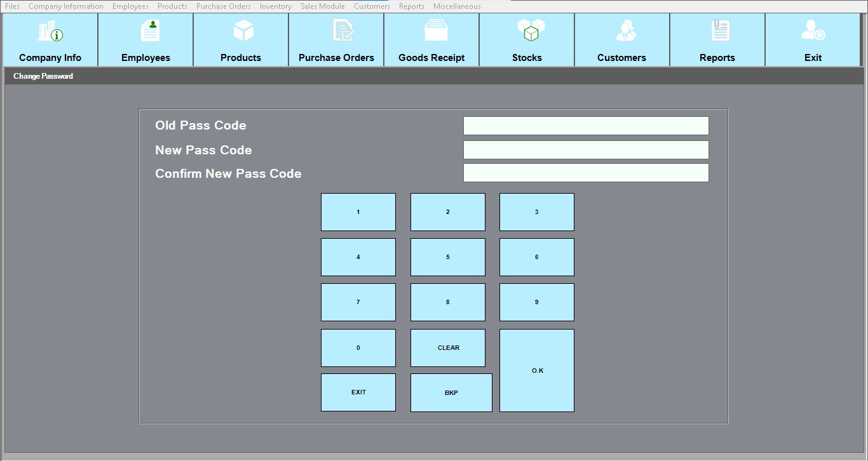Click the Stocks boxes icon
This screenshot has width=868, height=461.
pyautogui.click(x=531, y=30)
